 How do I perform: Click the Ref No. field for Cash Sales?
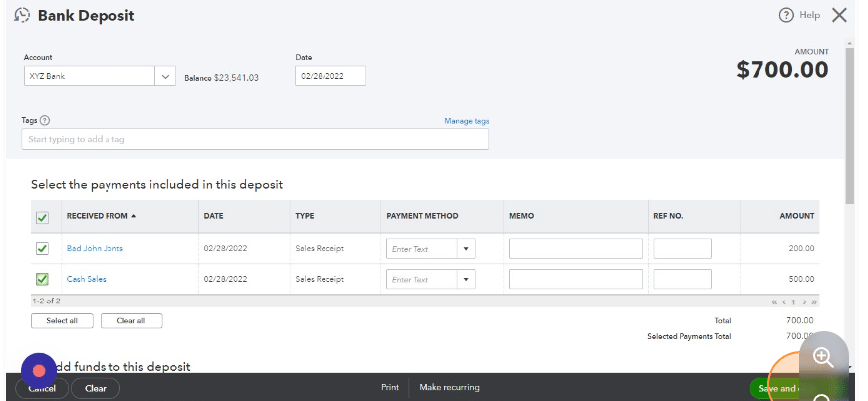point(682,279)
